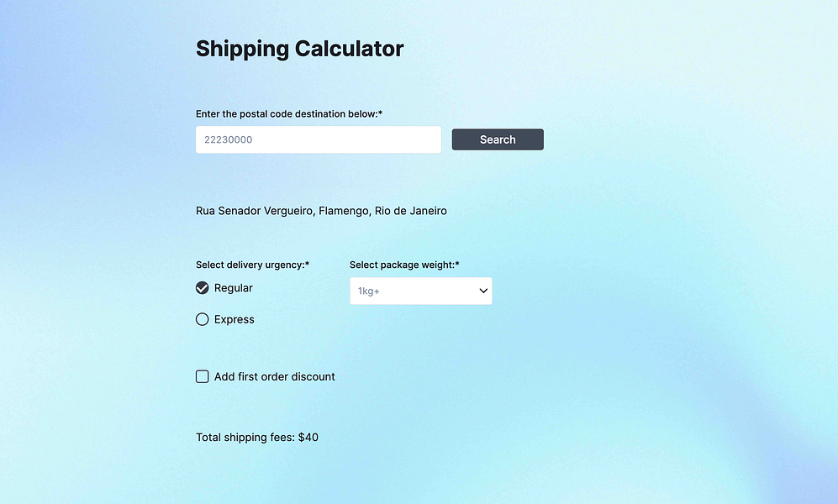
Task: Click the Shipping Calculator heading
Action: 299,49
